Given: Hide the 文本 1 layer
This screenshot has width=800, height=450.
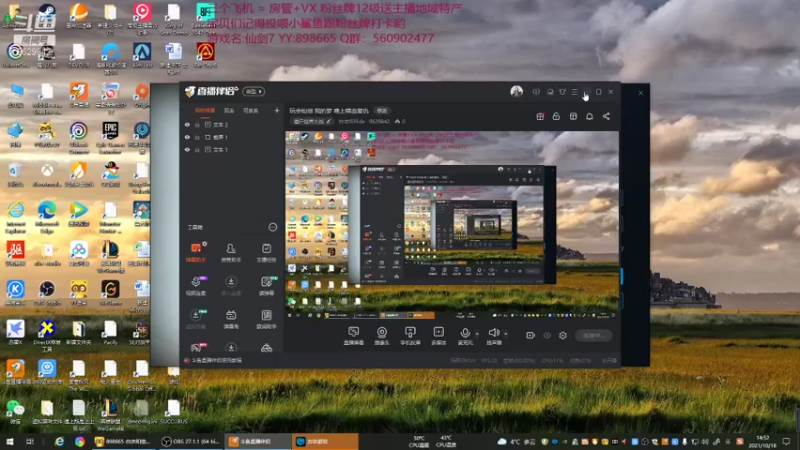Looking at the screenshot, I should pos(187,149).
